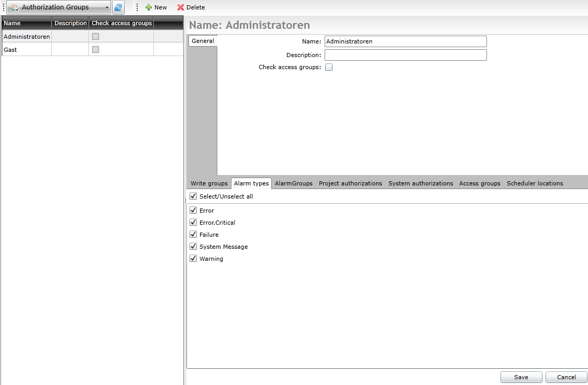588x385 pixels.
Task: Uncheck the System Message alarm type
Action: point(193,247)
